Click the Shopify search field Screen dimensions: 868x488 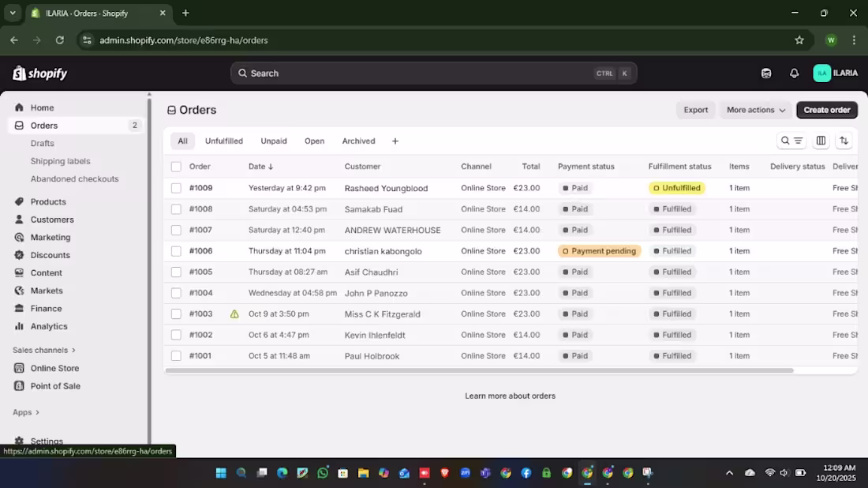click(x=433, y=73)
